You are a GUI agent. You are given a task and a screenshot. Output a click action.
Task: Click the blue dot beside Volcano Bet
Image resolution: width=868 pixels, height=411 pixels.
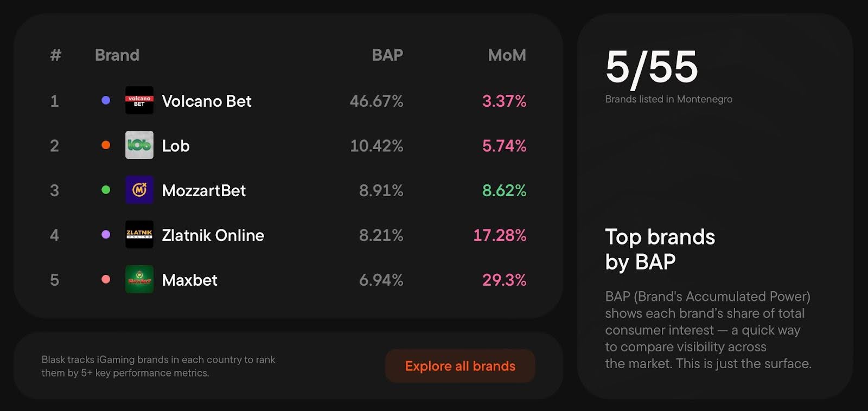[x=106, y=100]
